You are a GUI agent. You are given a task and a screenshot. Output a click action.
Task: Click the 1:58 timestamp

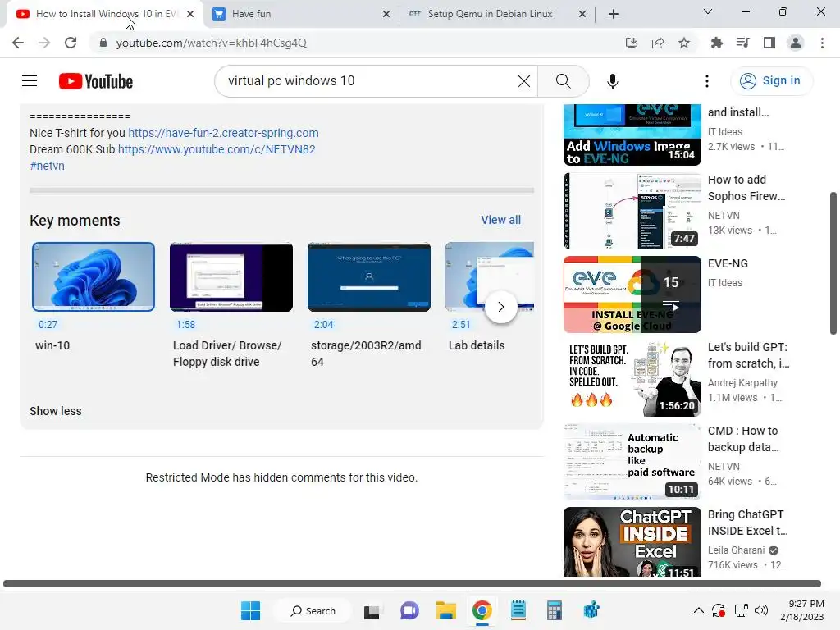185,325
